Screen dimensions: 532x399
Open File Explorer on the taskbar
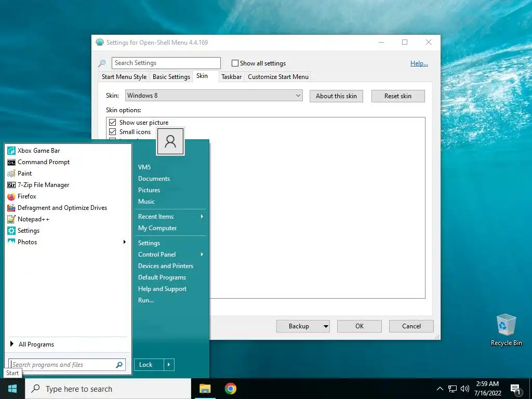(x=205, y=389)
